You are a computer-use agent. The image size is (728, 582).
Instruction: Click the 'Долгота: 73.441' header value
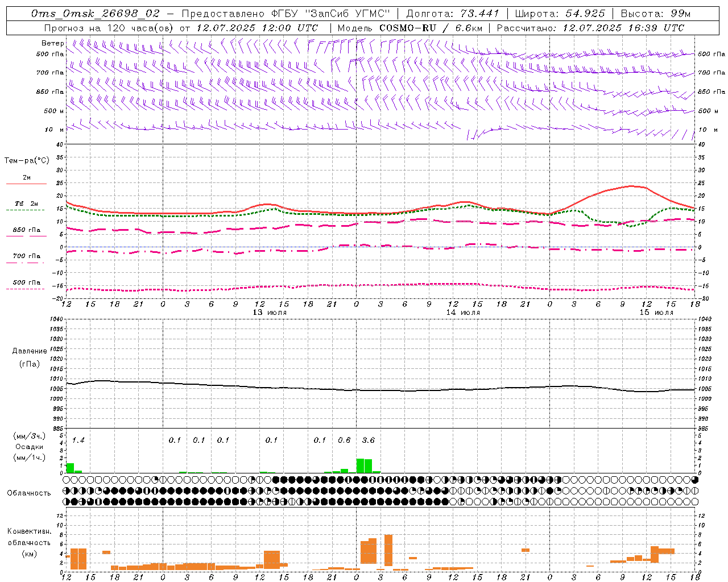tap(453, 13)
